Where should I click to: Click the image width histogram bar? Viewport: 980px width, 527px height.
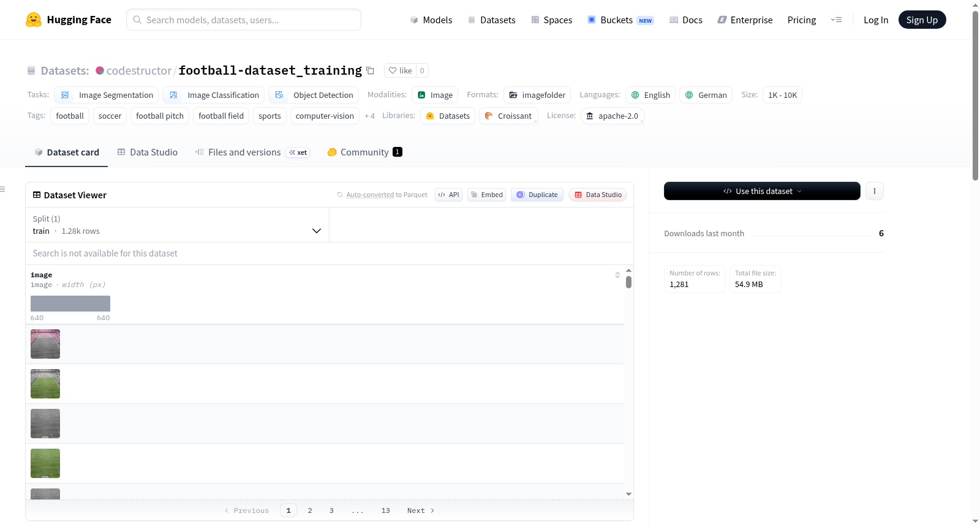[x=70, y=304]
